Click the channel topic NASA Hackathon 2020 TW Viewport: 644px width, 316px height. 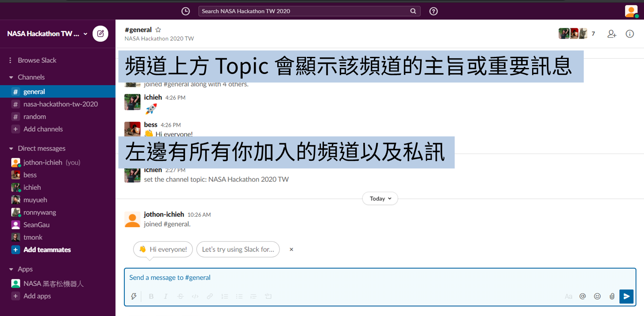click(159, 38)
